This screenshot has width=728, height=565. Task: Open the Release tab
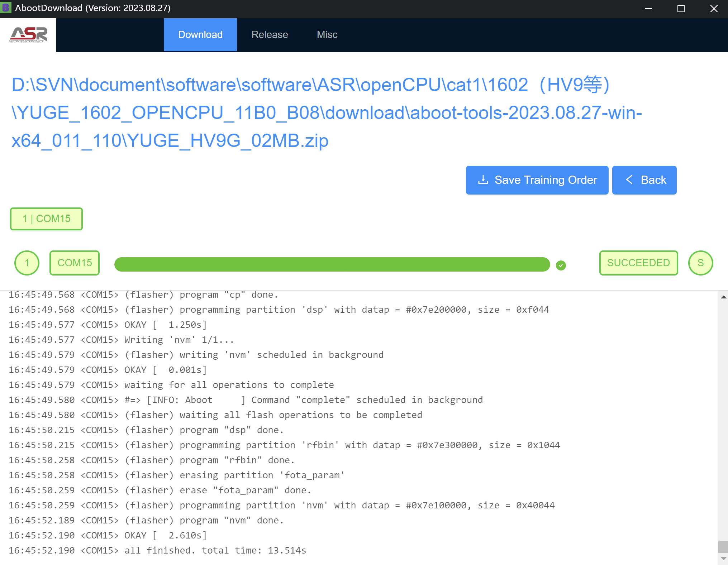270,35
